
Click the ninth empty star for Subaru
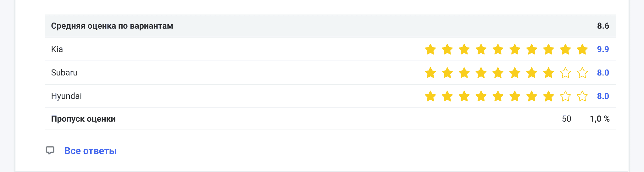point(565,73)
